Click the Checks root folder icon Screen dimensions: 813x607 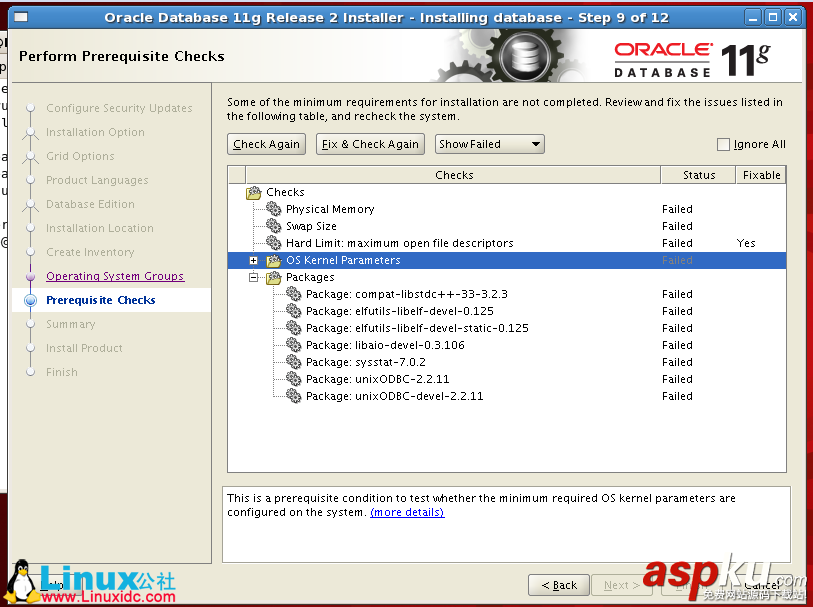pos(254,192)
